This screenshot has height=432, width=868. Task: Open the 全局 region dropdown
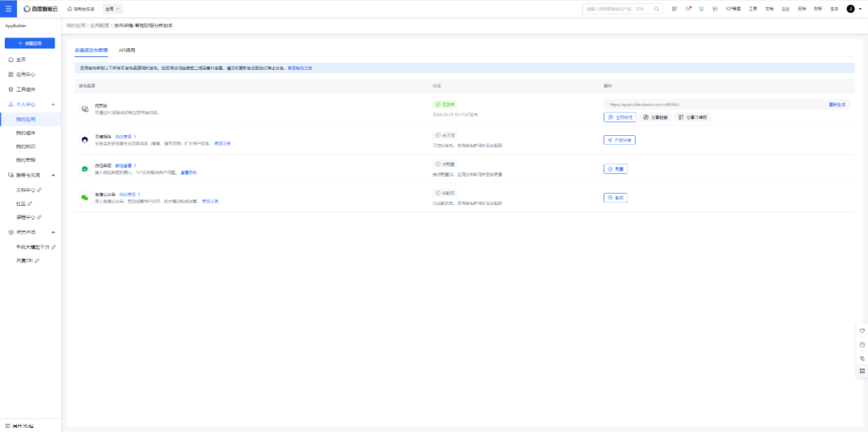coord(113,9)
